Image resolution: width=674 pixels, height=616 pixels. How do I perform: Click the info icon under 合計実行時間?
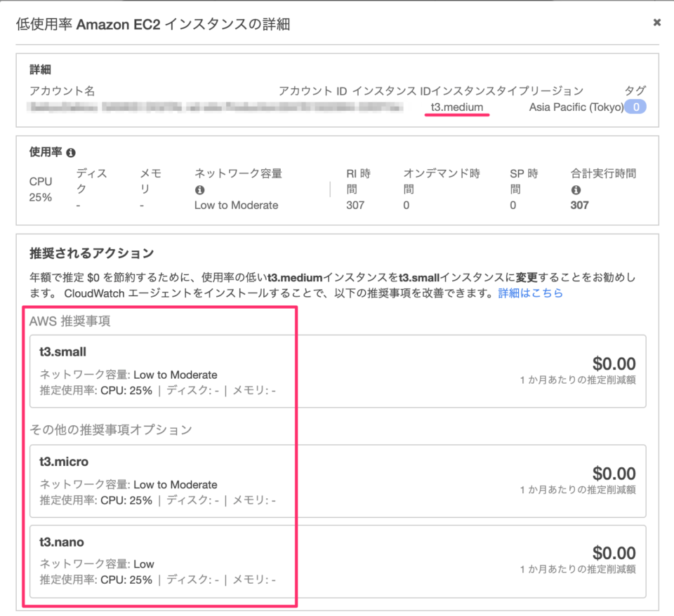click(576, 189)
